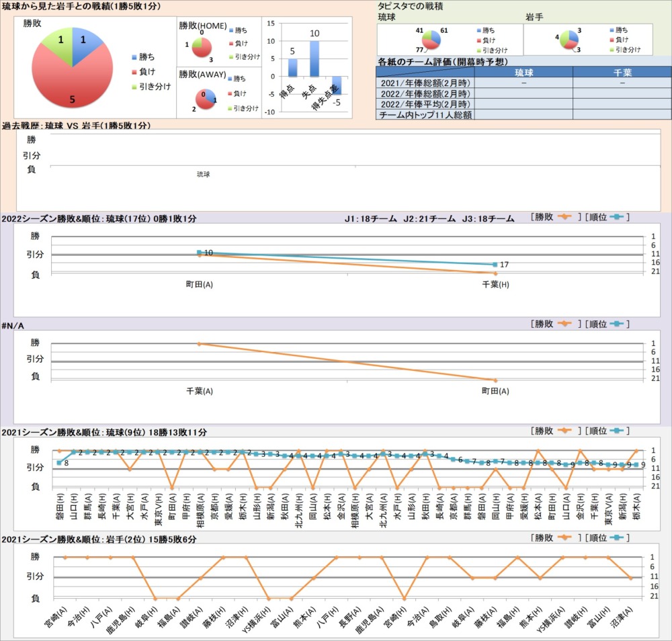
Task: Click the rank point labeled 8 at 磐田(H)
Action: tap(59, 463)
